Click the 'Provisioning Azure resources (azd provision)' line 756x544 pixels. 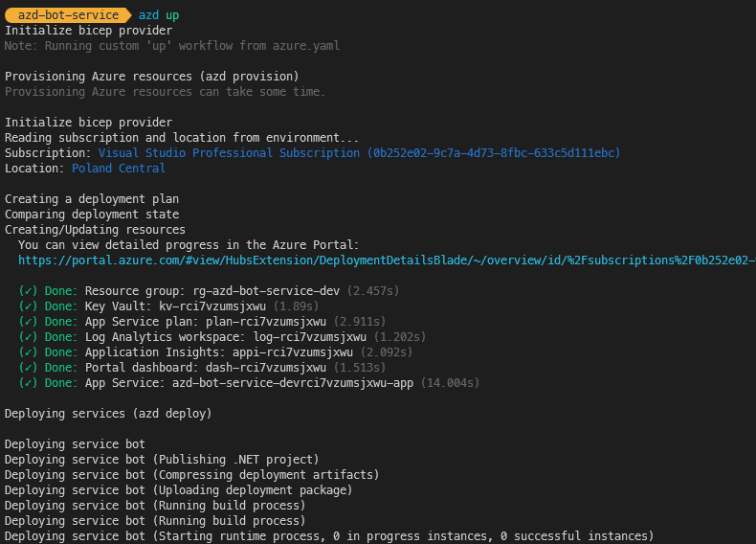[x=152, y=77]
